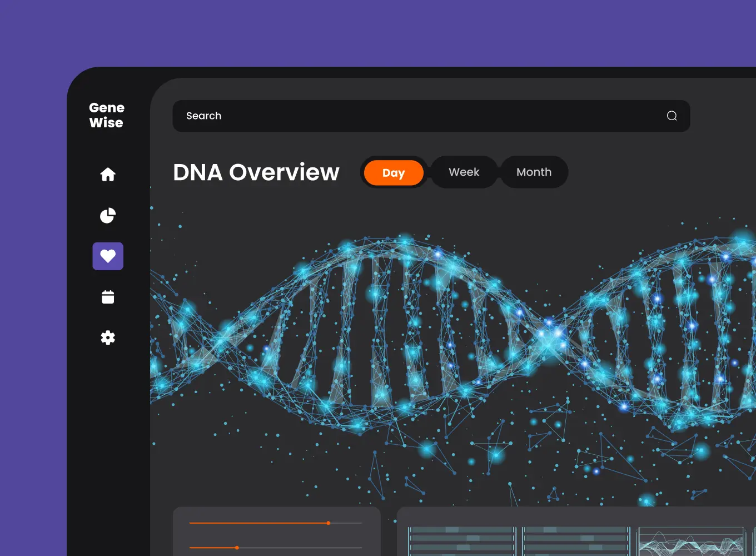Select the heart health icon
The height and width of the screenshot is (556, 756).
(108, 256)
